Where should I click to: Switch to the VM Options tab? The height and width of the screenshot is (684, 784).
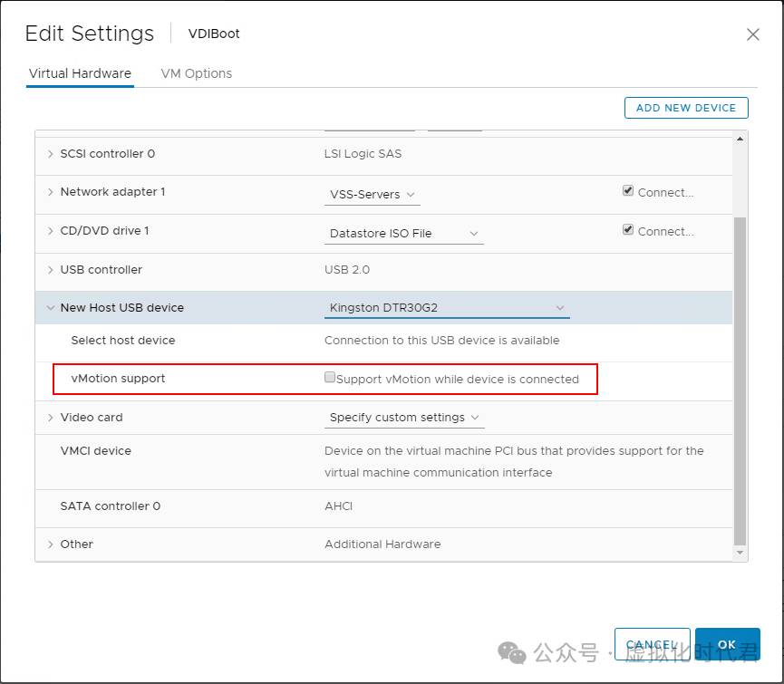coord(196,73)
